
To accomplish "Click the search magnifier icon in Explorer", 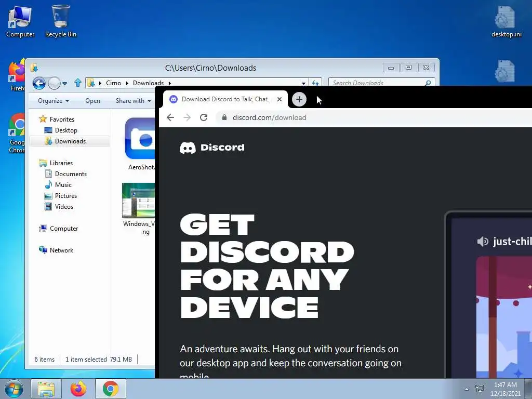I will [428, 83].
